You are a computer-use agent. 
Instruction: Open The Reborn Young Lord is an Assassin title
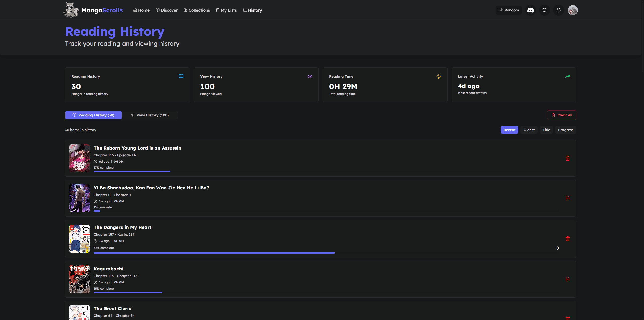click(137, 148)
